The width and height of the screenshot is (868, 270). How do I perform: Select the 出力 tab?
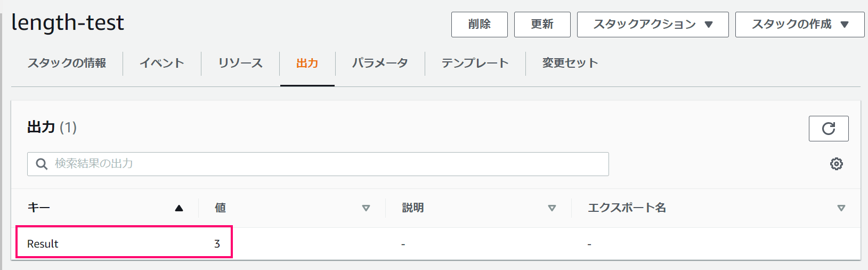point(307,63)
